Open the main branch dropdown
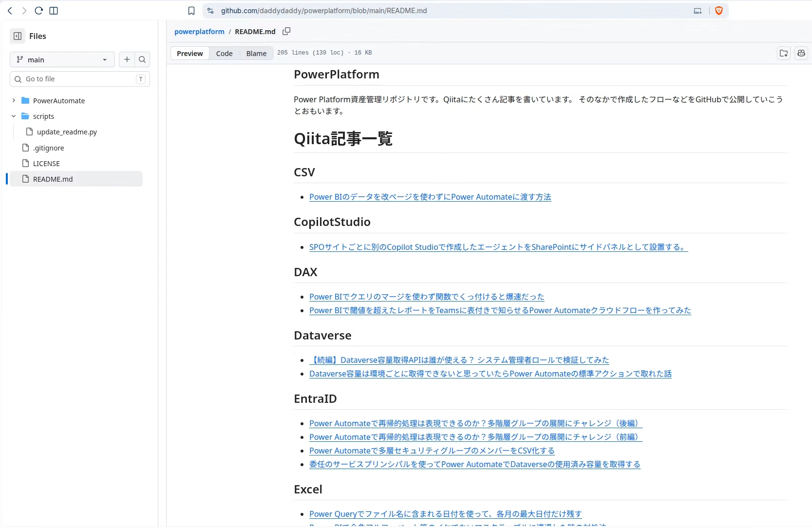Viewport: 812px width, 528px height. [62, 59]
